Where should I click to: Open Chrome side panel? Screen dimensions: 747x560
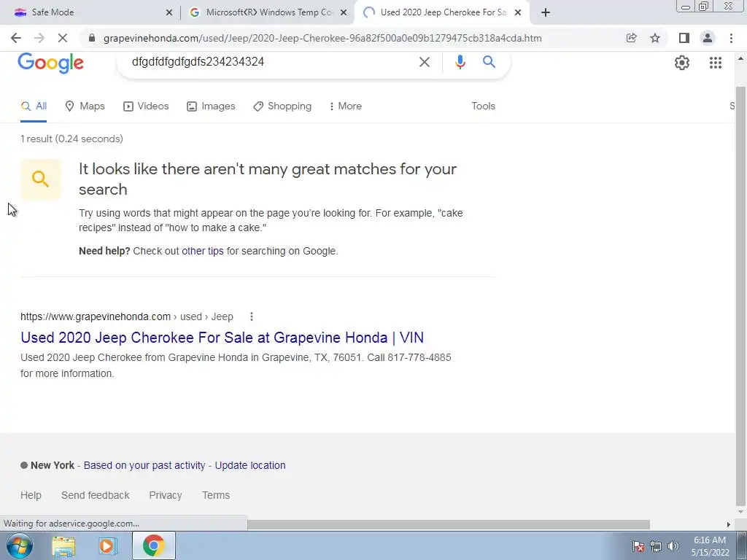click(684, 38)
